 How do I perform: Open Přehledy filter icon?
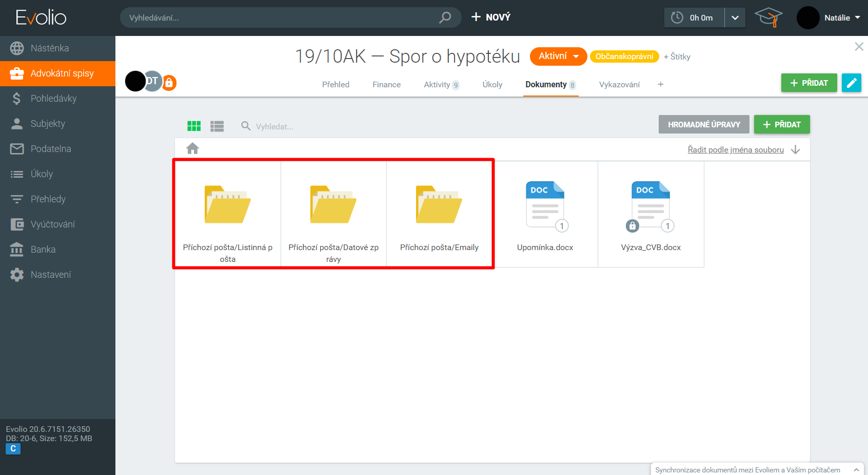17,199
